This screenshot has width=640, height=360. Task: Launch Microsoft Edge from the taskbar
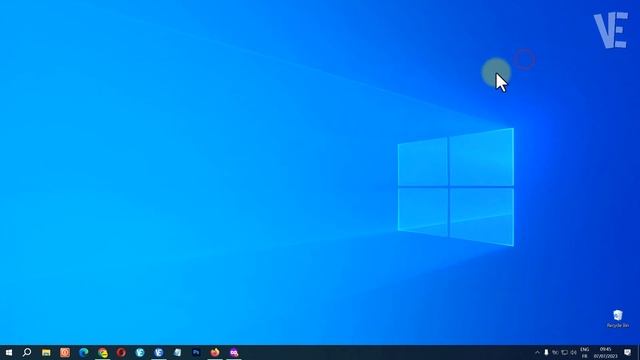(x=84, y=352)
